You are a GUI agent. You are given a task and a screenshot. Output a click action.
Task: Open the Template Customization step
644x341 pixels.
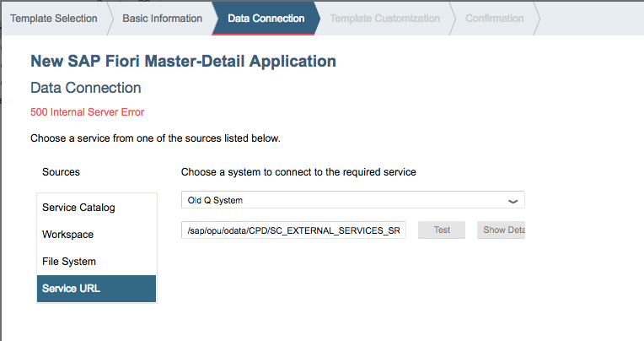pyautogui.click(x=385, y=19)
